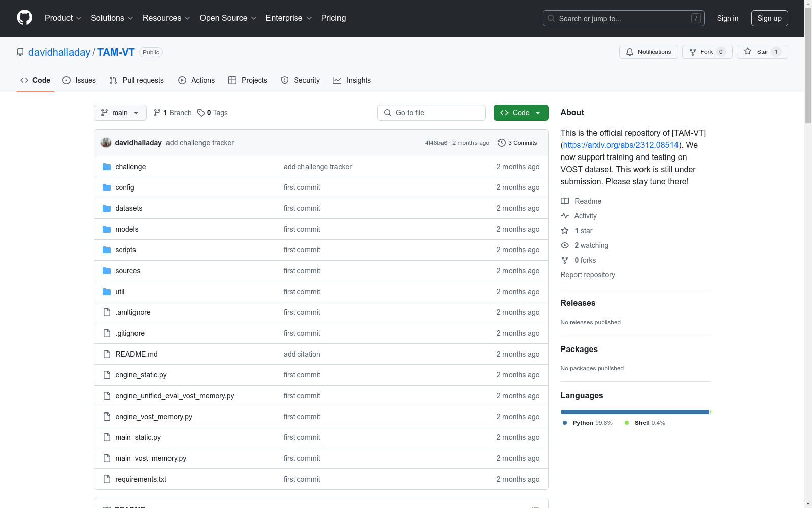812x508 pixels.
Task: Open the Solutions navigation menu
Action: click(112, 18)
